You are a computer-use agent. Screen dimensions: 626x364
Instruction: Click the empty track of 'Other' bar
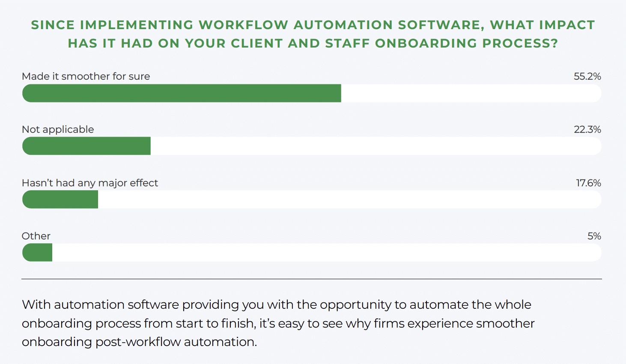click(x=325, y=253)
